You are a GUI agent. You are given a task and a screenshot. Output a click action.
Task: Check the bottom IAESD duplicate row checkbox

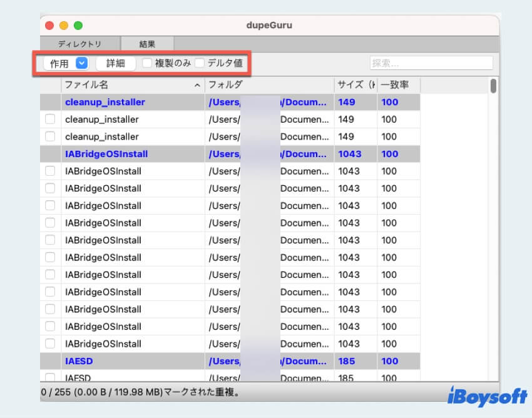click(49, 376)
